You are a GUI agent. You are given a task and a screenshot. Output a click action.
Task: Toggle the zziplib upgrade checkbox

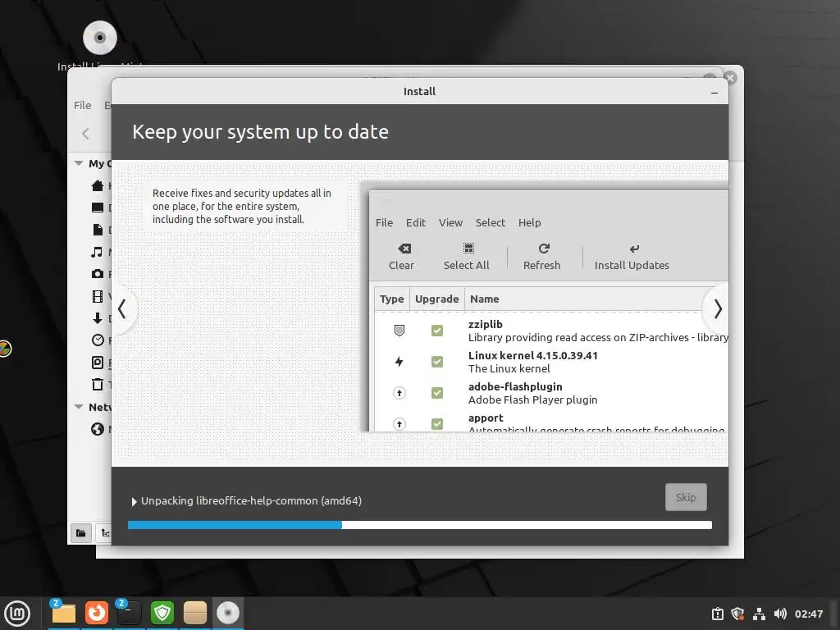coord(437,331)
